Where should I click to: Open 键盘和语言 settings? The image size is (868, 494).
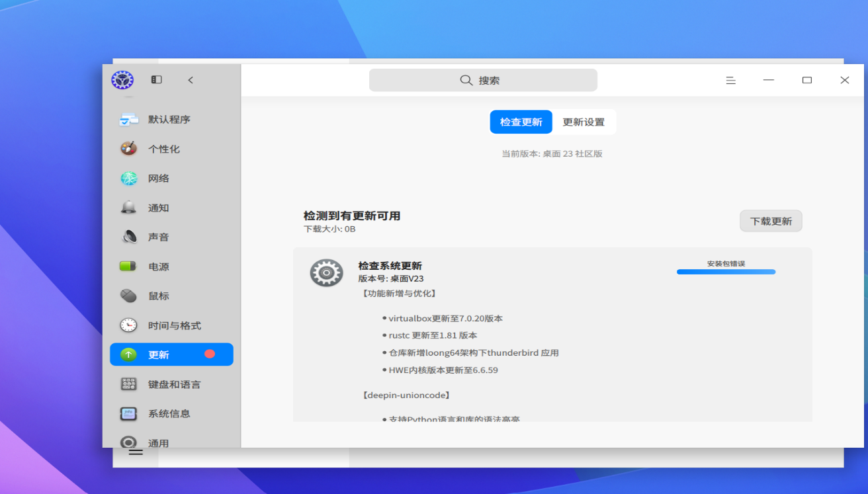point(171,384)
